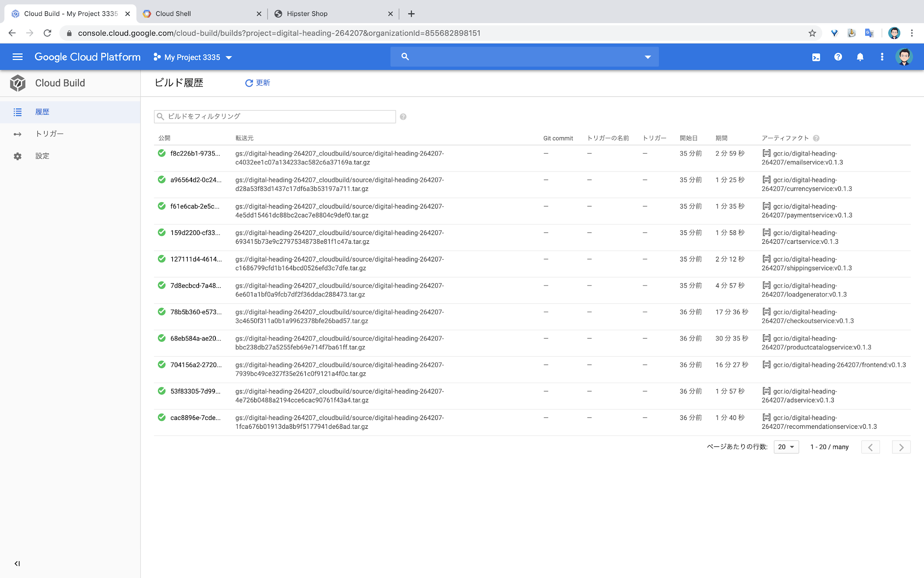Open the notifications bell
The height and width of the screenshot is (578, 924).
pos(860,57)
